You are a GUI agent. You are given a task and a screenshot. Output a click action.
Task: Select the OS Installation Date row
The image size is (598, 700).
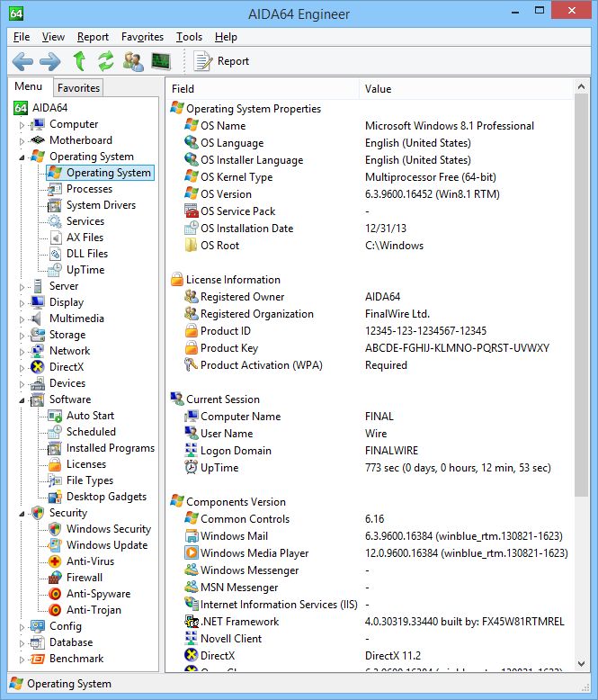click(370, 229)
